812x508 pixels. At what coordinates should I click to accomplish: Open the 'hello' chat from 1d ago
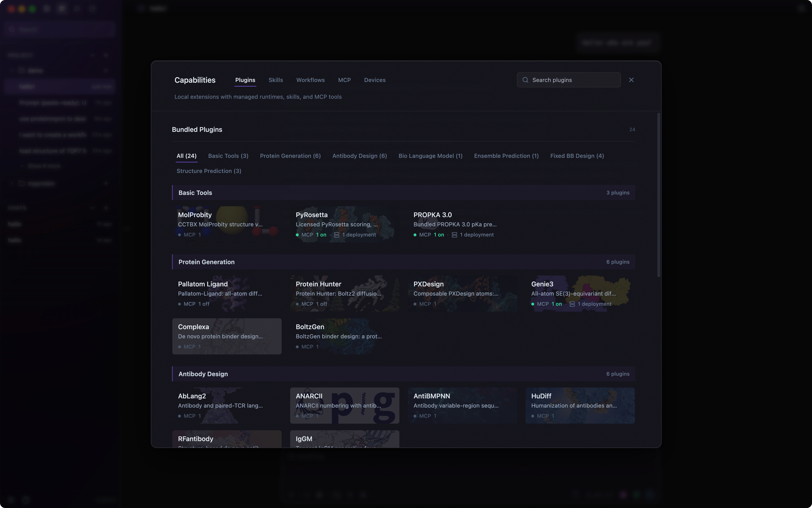point(60,240)
